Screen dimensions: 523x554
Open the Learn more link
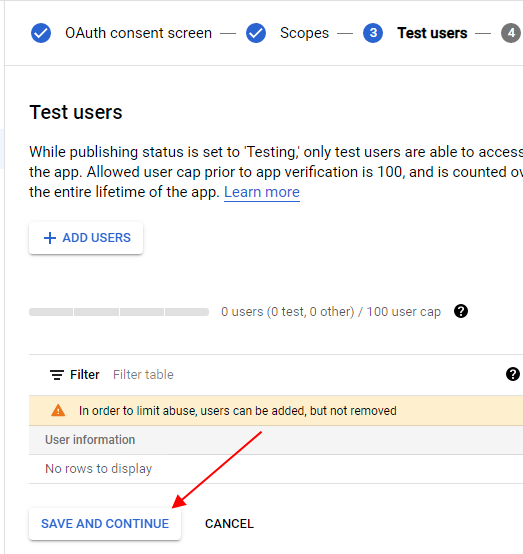(262, 192)
